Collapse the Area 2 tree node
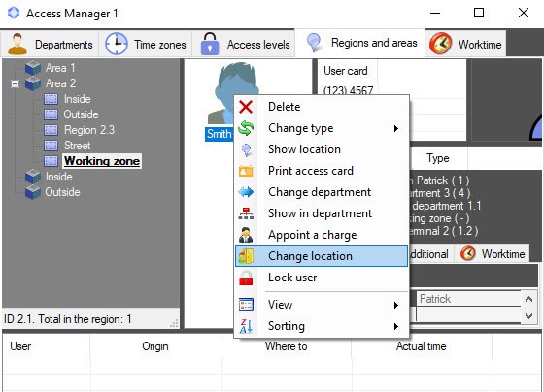This screenshot has height=392, width=544. (15, 83)
